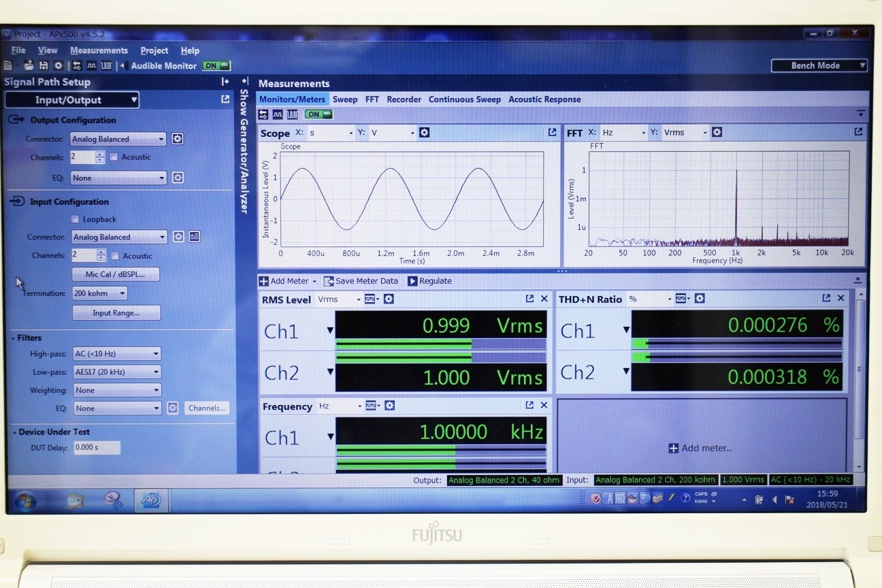This screenshot has width=882, height=588.
Task: Open Output Connector settings gear
Action: [178, 139]
